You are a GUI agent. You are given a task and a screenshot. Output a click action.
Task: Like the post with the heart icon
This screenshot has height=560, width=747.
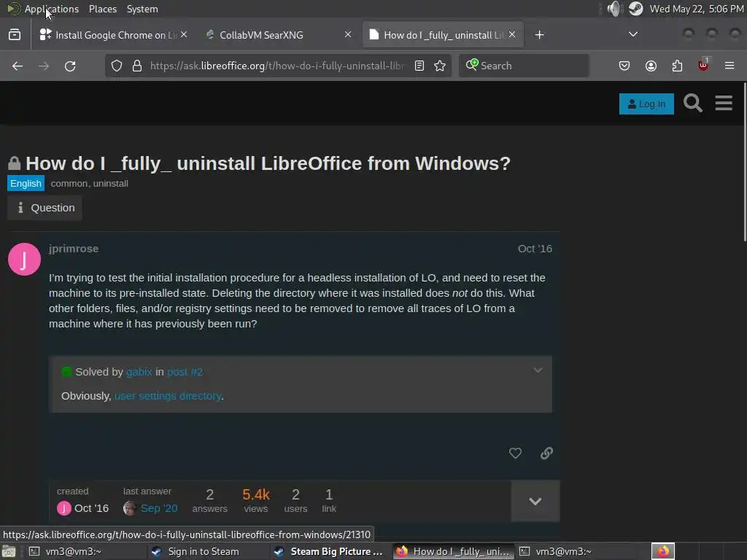point(515,453)
